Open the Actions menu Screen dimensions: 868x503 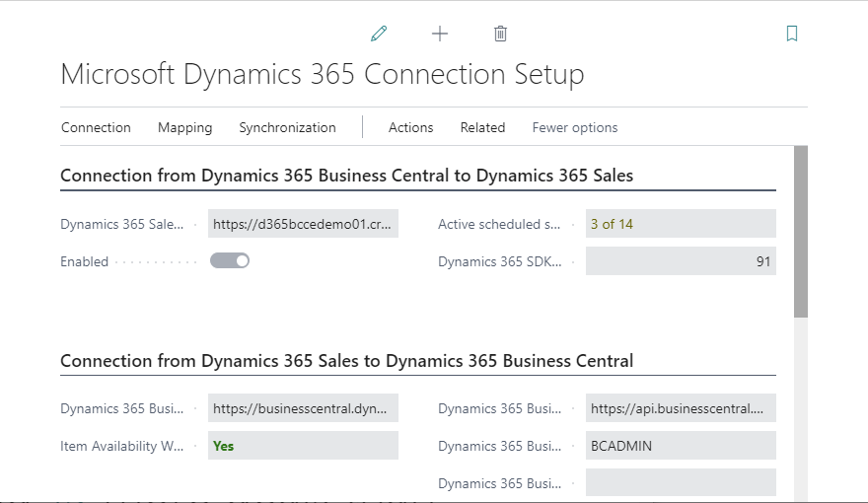(x=410, y=127)
